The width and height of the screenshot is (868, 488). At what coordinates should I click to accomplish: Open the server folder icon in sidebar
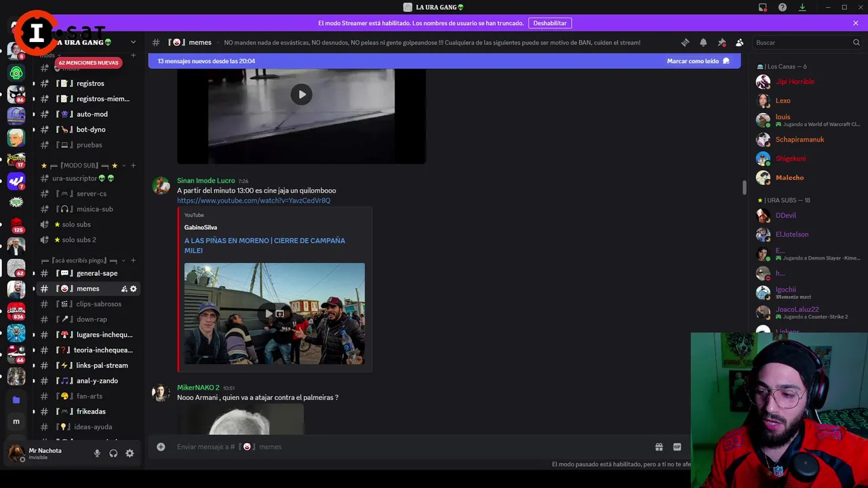(x=16, y=400)
